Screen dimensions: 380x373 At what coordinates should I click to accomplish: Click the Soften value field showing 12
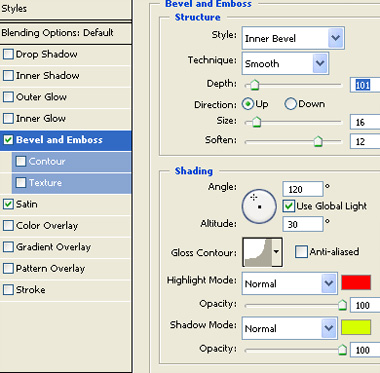point(365,141)
